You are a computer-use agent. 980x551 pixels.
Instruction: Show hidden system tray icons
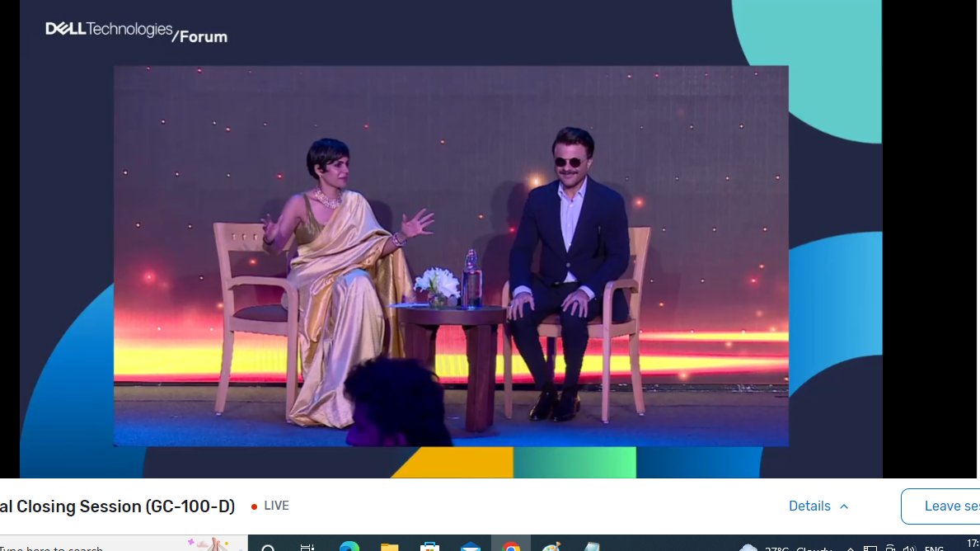(850, 549)
